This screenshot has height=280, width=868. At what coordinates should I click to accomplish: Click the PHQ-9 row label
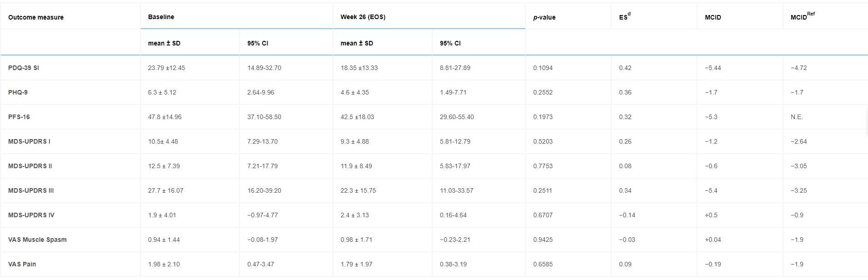[x=18, y=92]
